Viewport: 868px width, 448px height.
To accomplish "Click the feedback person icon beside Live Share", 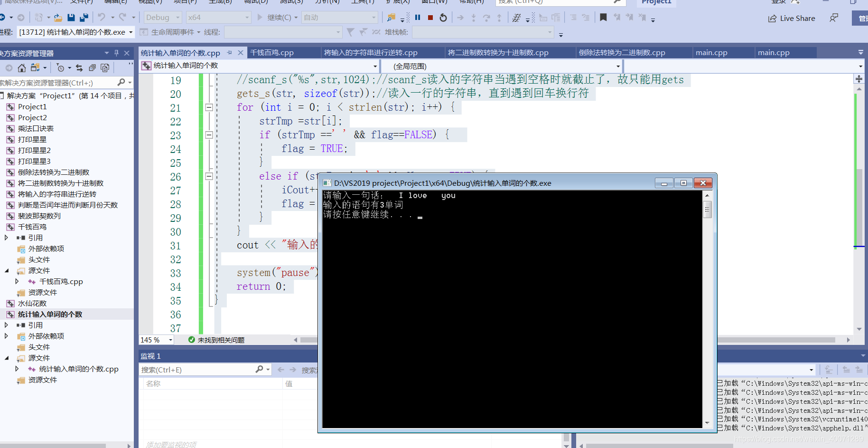I will pyautogui.click(x=834, y=18).
